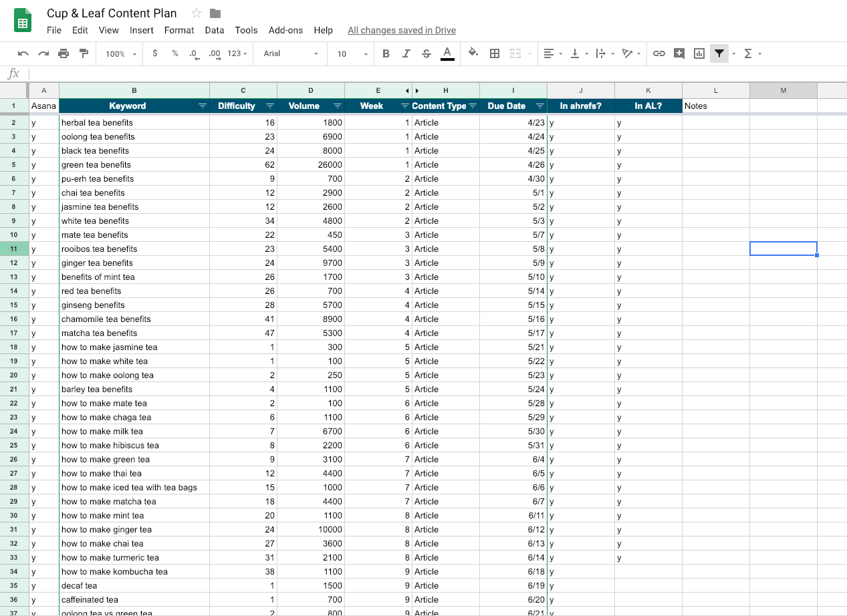Open the Due Date column filter icon

pos(539,106)
